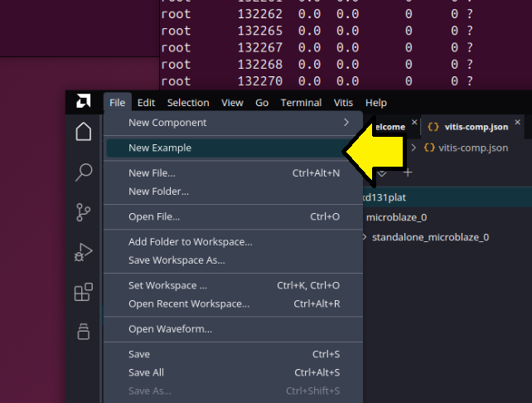
Task: Select New Example from File menu
Action: coord(160,148)
